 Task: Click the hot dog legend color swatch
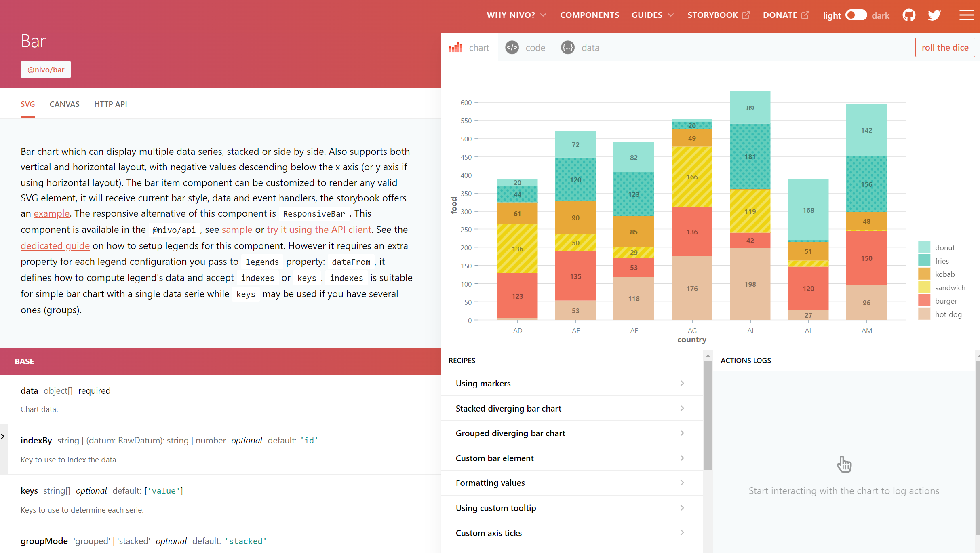924,314
